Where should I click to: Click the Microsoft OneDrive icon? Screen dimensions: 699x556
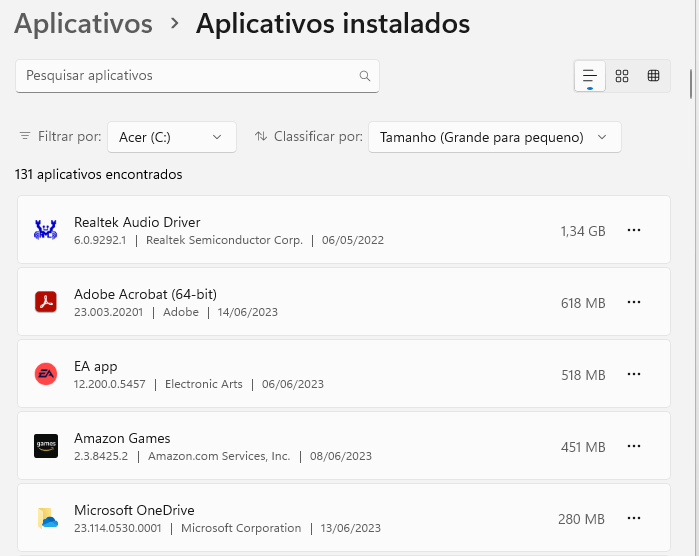(48, 518)
